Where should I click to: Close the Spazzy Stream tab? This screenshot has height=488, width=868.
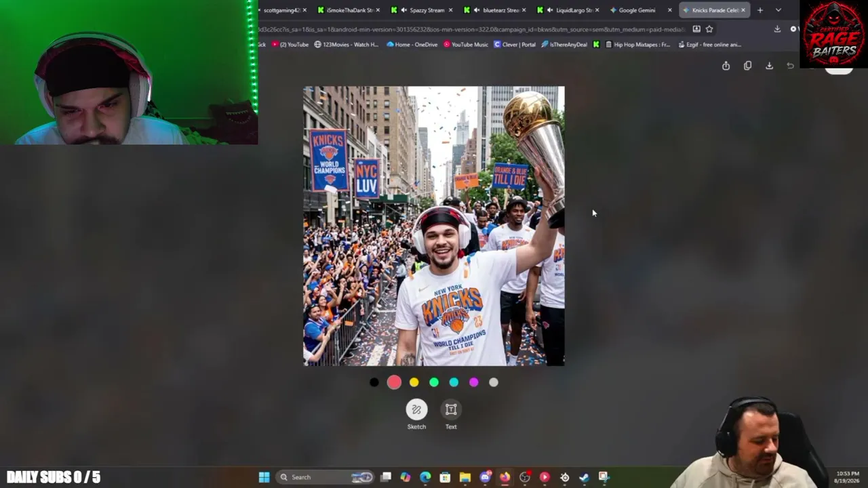(451, 10)
